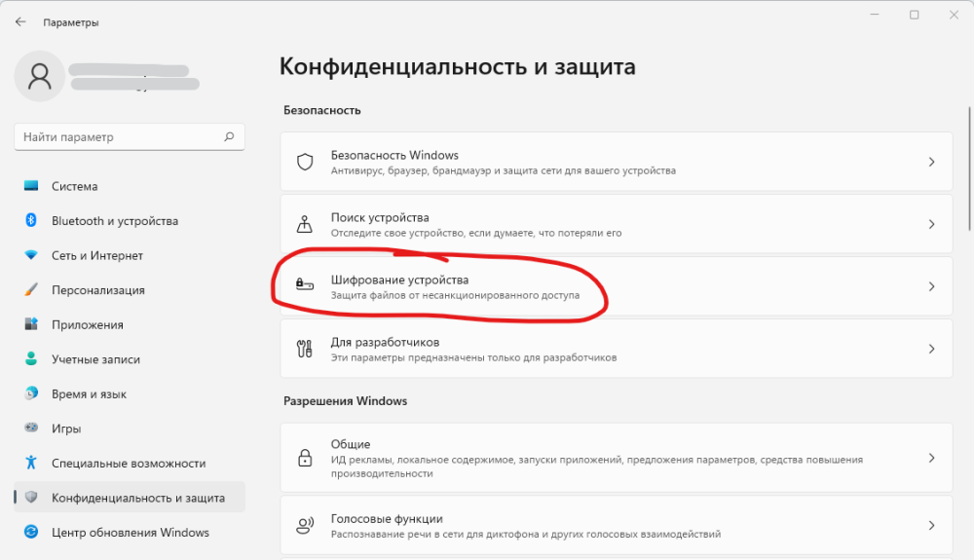Screen dimensions: 974x560
Task: Click the Конфиденциальность и защита page title
Action: point(457,66)
